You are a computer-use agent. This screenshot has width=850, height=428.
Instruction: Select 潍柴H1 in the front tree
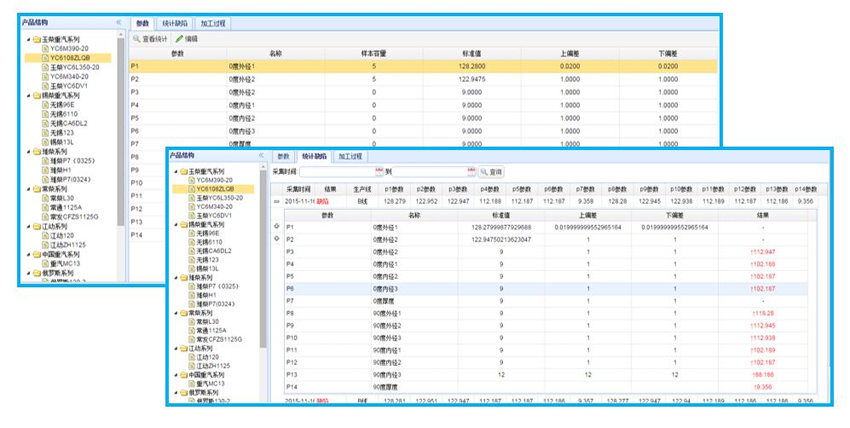point(206,294)
